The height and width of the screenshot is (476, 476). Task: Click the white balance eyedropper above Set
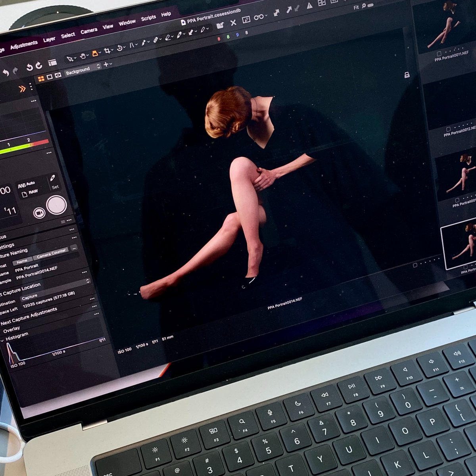[52, 178]
